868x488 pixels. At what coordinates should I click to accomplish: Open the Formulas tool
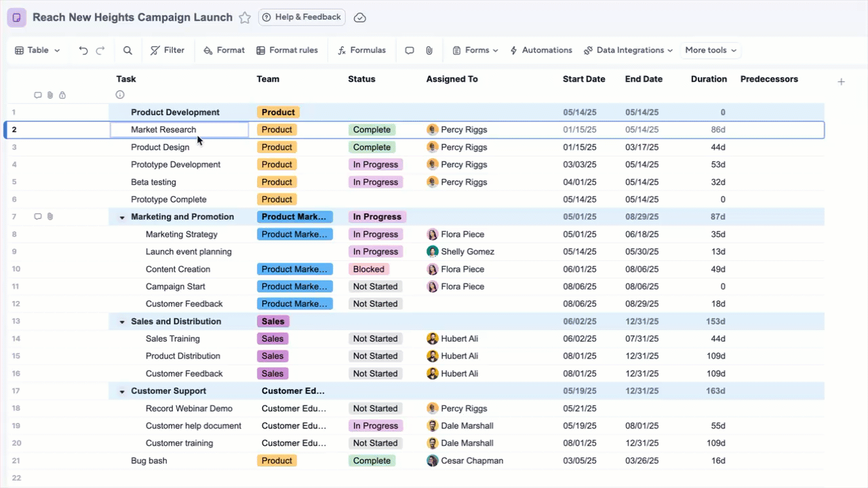[362, 50]
